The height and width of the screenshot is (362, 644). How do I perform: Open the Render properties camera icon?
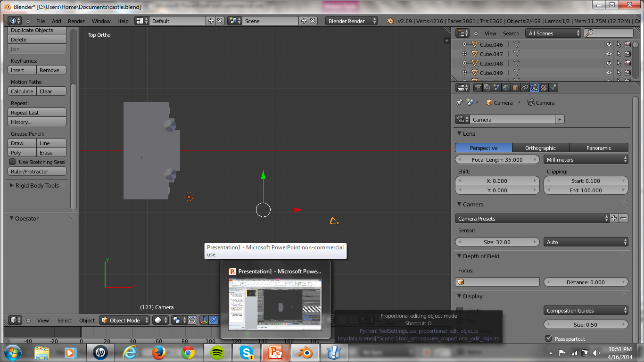pos(478,87)
